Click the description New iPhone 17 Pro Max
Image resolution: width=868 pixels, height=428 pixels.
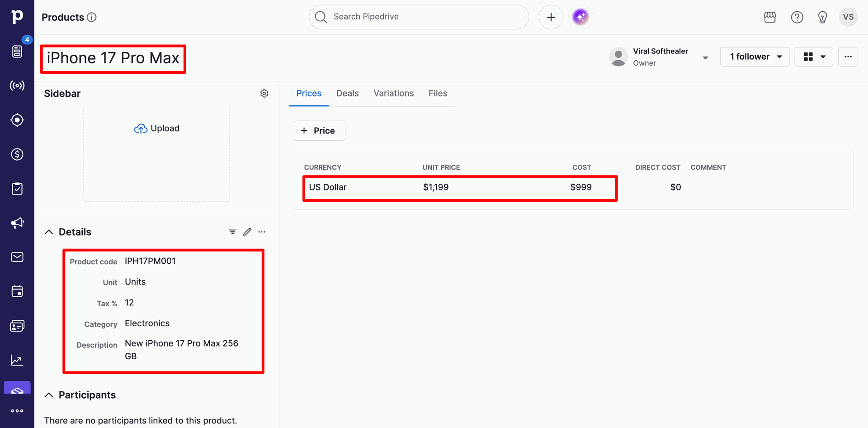click(181, 350)
